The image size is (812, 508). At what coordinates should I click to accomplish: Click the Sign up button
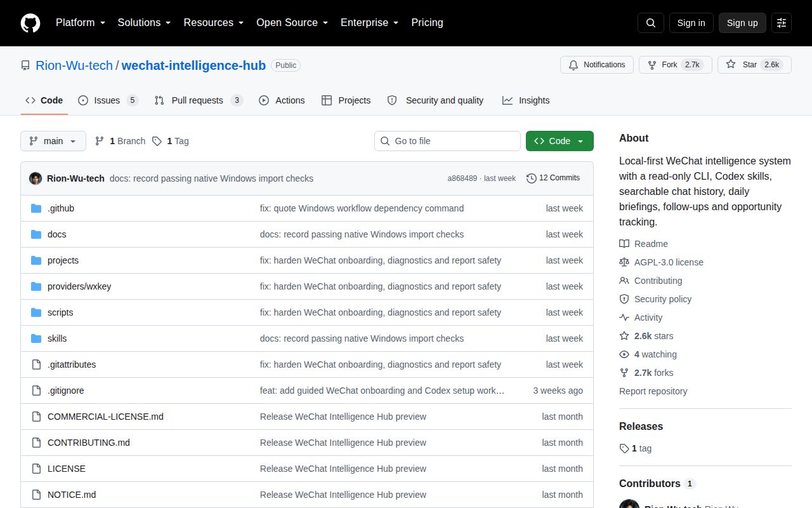click(x=742, y=23)
